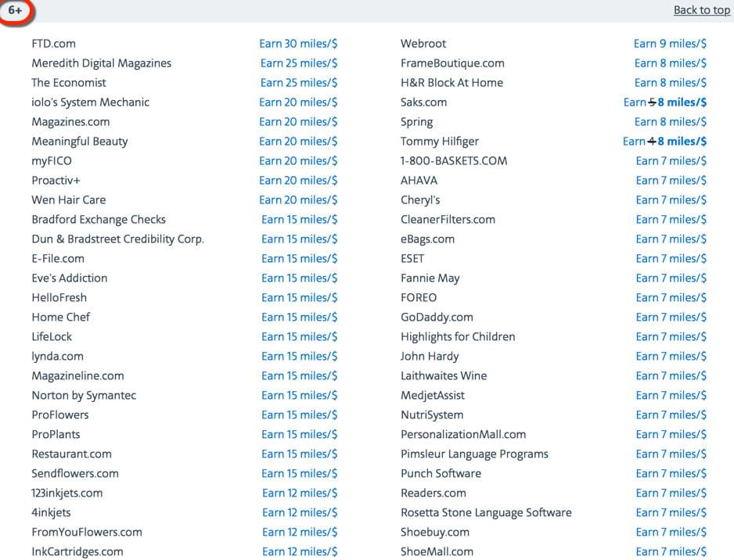Open eBags.com's Earn 7 miles/$ offer
This screenshot has height=560, width=734.
tap(671, 239)
